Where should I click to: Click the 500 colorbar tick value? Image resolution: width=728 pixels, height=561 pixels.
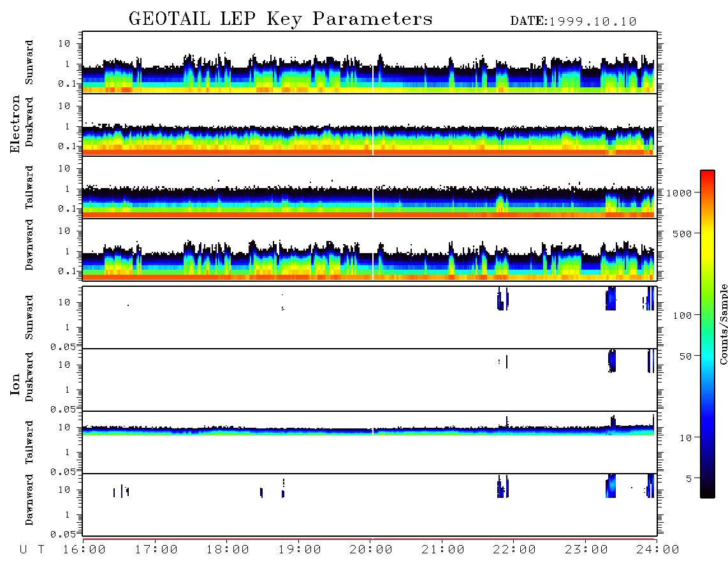coord(682,234)
